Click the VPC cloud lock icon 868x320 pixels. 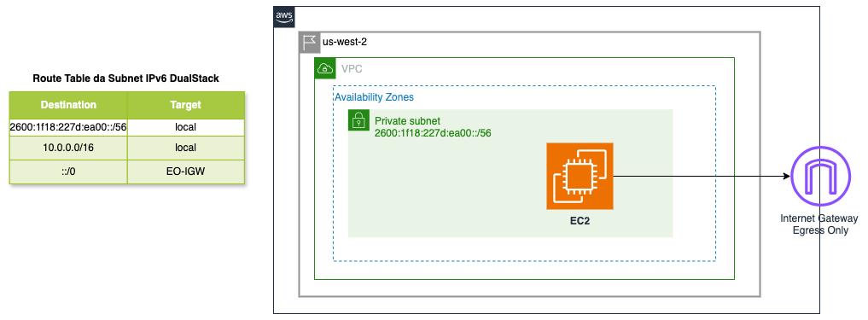coord(325,68)
